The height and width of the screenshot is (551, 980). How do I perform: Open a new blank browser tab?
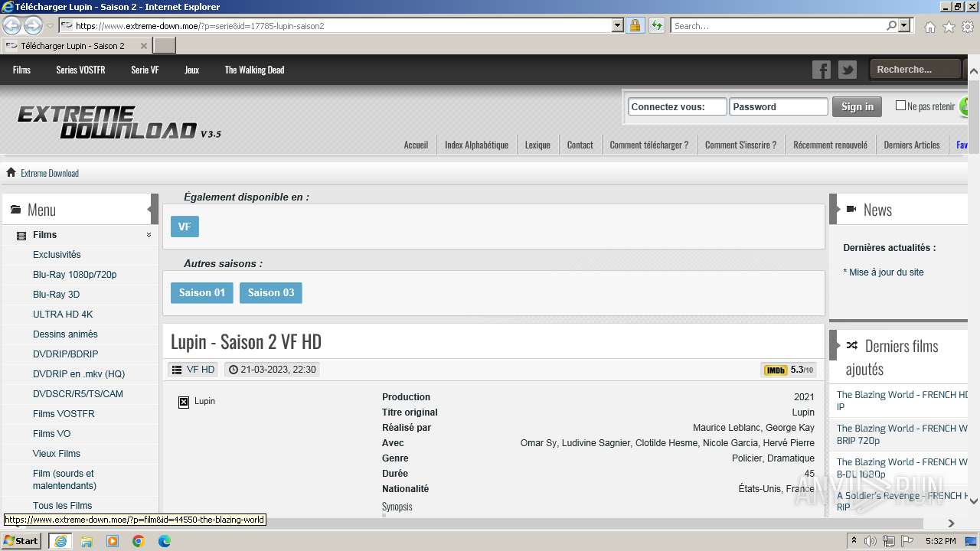[165, 46]
